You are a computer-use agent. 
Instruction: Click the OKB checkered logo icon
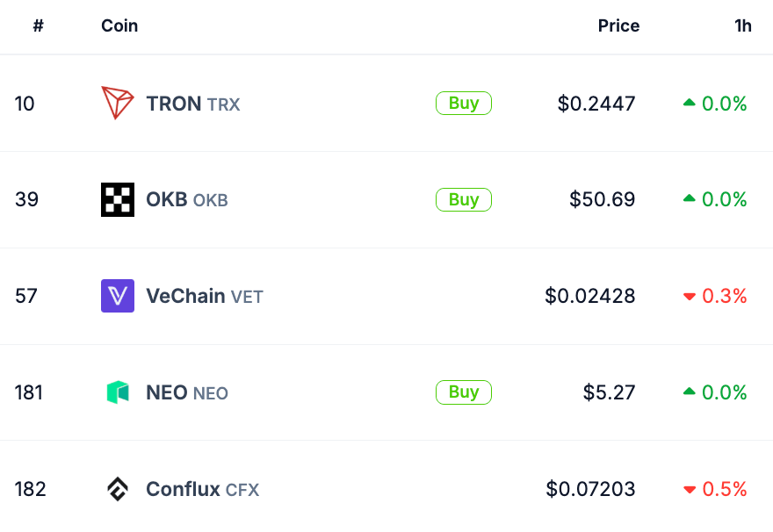click(x=118, y=200)
